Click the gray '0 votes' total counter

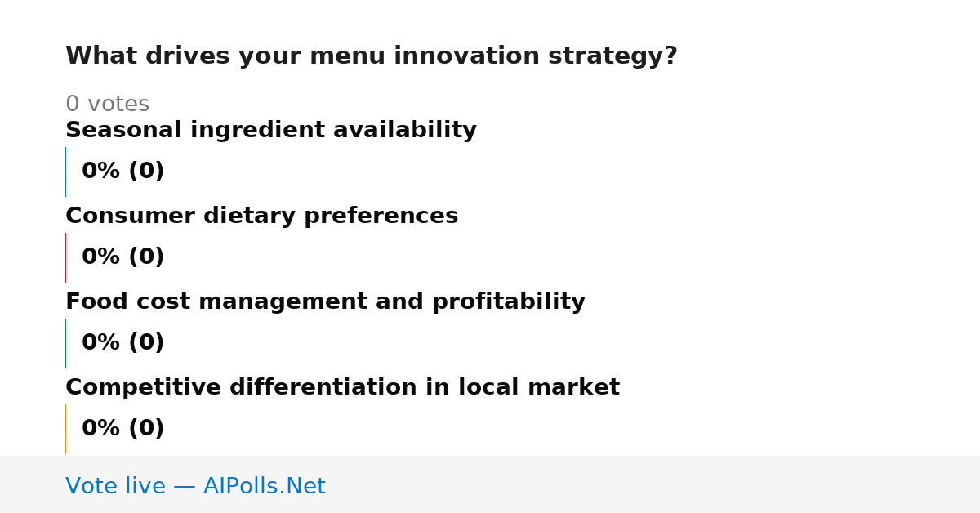point(107,105)
